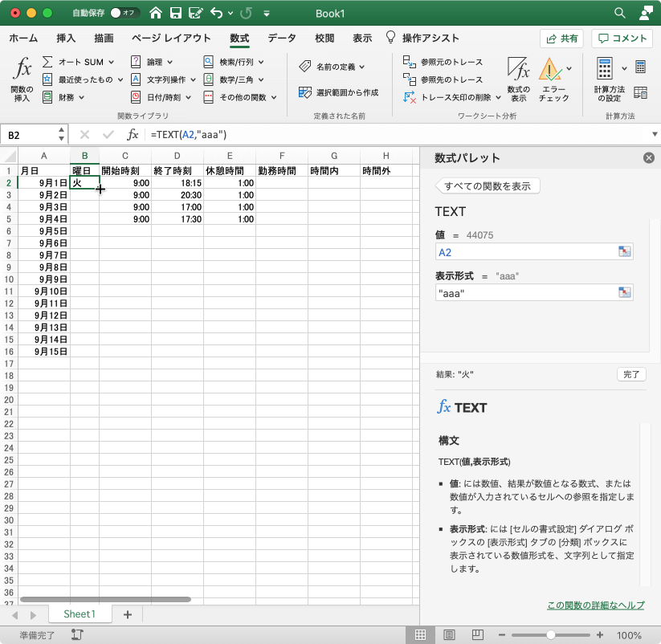Expand 最近使ったもの dropdown arrow
This screenshot has width=661, height=644.
(120, 79)
